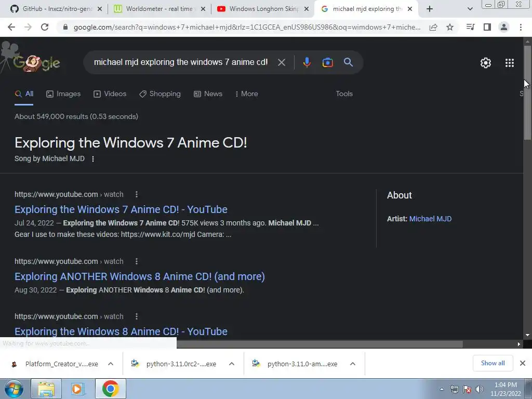Click the horizontal scrollbar right arrow
This screenshot has height=399, width=532.
click(x=519, y=344)
